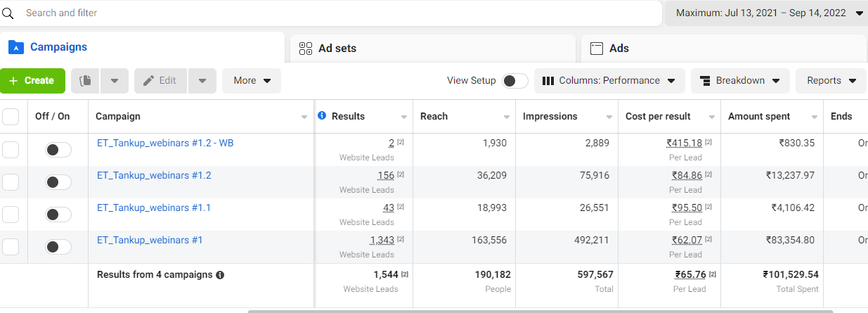Viewport: 868px width, 313px height.
Task: Toggle the View Setup switch
Action: pos(515,81)
